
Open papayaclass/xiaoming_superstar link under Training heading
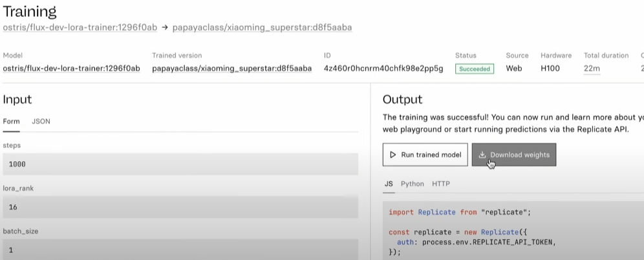(262, 28)
